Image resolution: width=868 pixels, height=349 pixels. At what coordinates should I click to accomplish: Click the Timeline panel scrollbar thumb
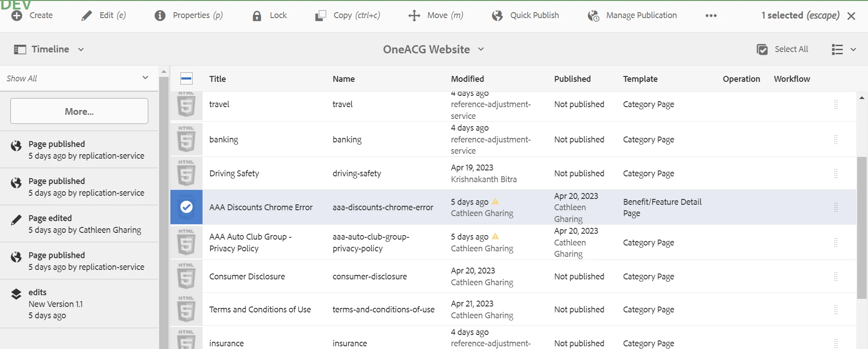164,212
